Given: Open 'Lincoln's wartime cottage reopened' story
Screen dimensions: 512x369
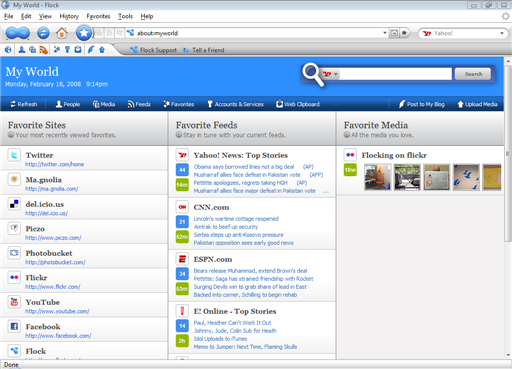Looking at the screenshot, I should pos(236,219).
